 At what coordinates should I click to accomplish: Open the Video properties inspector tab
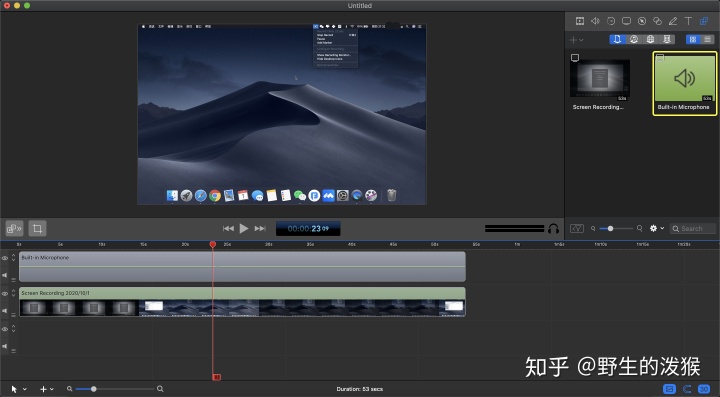click(x=580, y=21)
